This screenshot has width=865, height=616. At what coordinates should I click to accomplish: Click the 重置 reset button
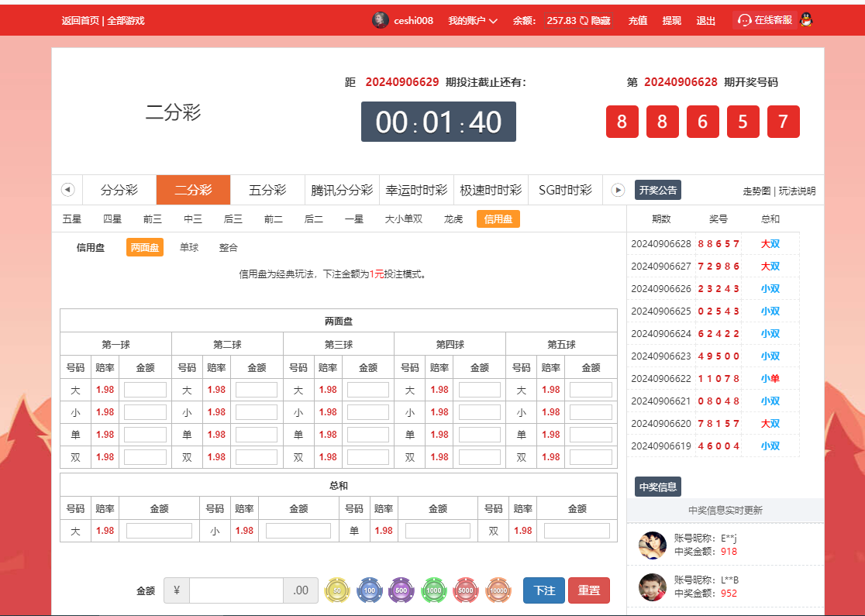tap(588, 590)
